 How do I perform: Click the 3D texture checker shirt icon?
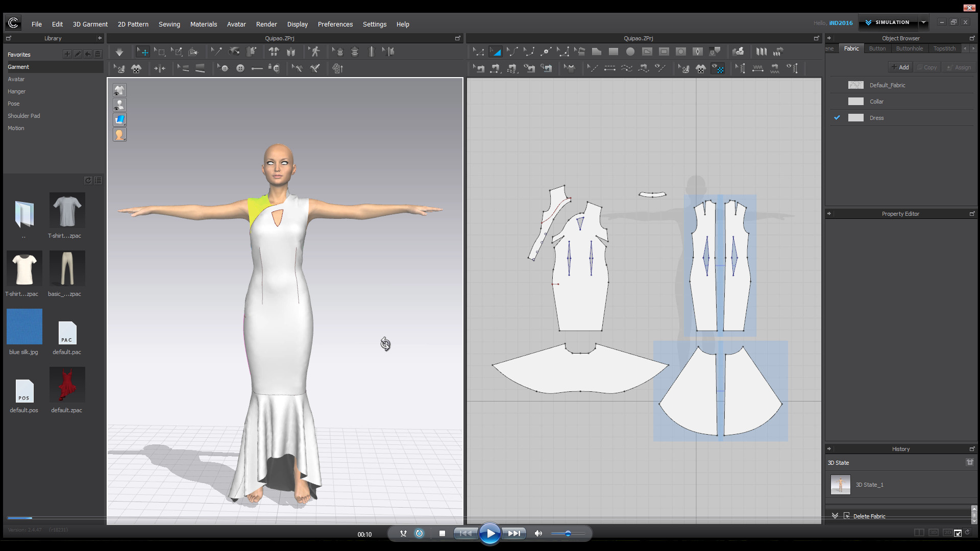point(136,68)
